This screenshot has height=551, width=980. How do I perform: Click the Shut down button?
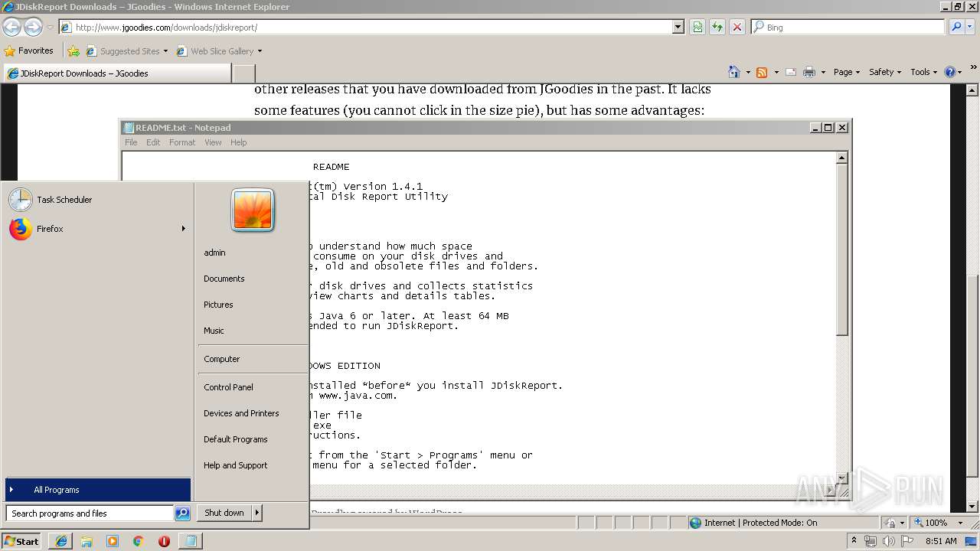[x=224, y=513]
